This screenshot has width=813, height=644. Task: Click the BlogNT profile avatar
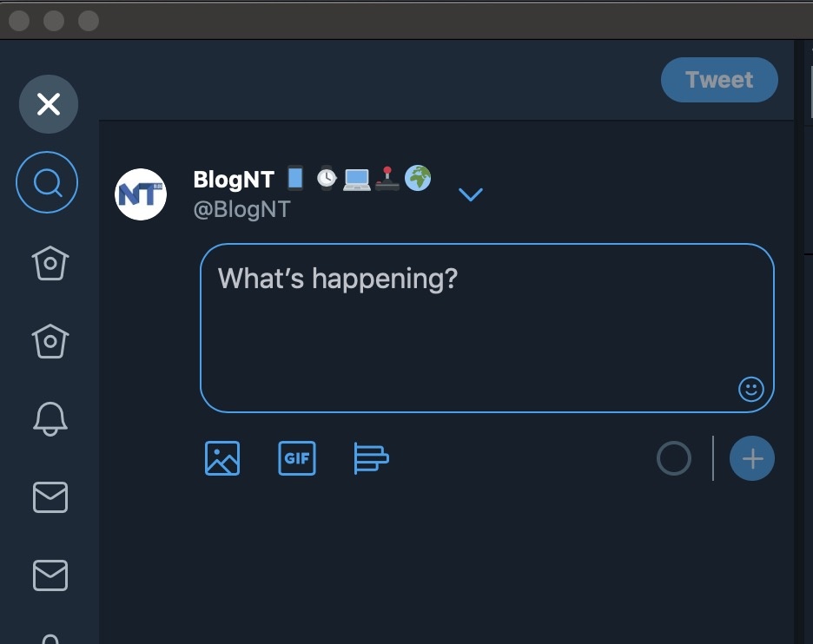click(x=141, y=194)
